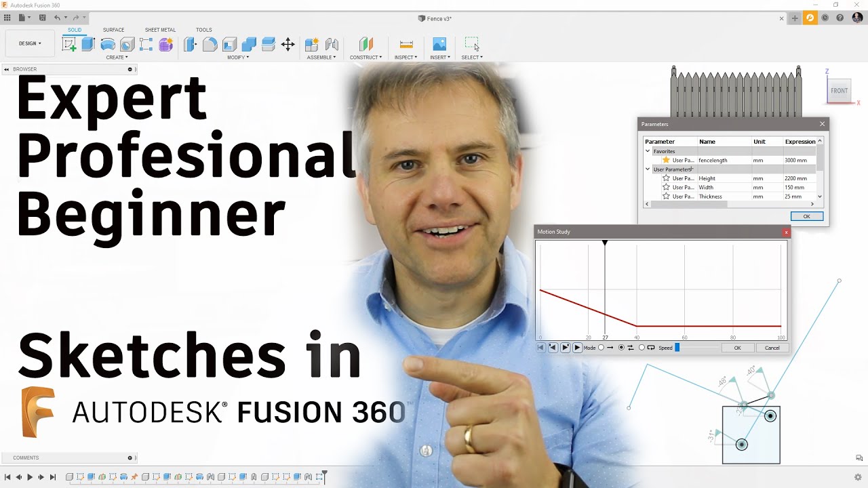Select the one-way Mode radio button
Viewport: 868px width, 488px height.
[x=601, y=348]
